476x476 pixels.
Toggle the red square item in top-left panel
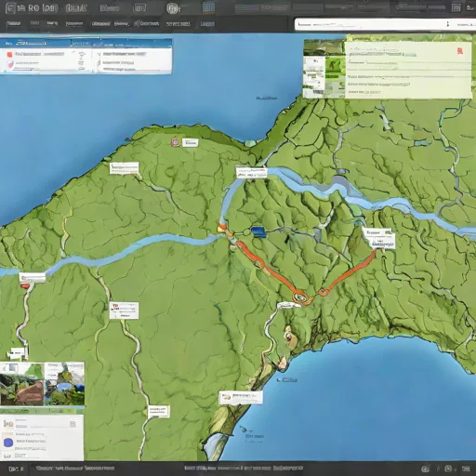point(9,54)
